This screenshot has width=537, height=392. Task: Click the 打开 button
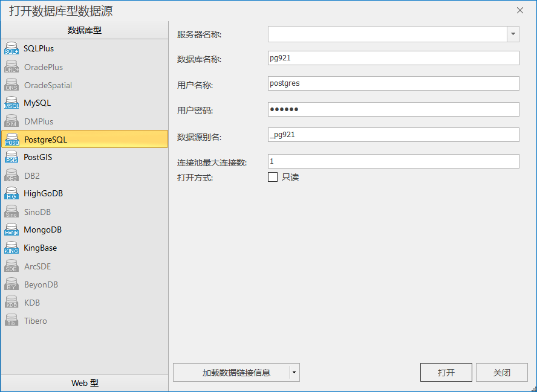(446, 373)
